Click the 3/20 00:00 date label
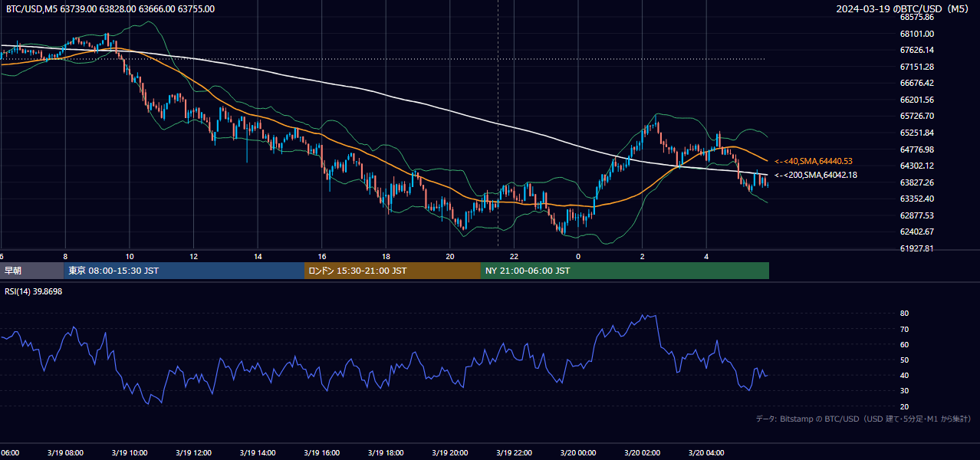The image size is (980, 460). [578, 452]
